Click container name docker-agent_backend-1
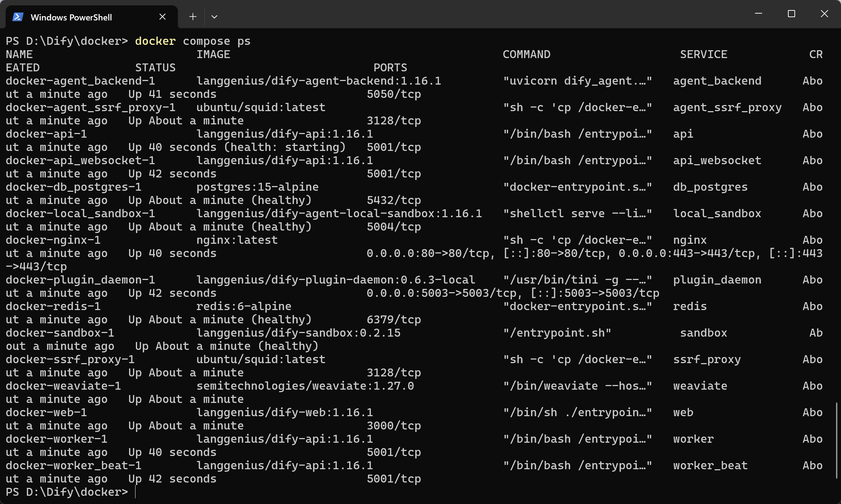The height and width of the screenshot is (504, 841). tap(81, 81)
